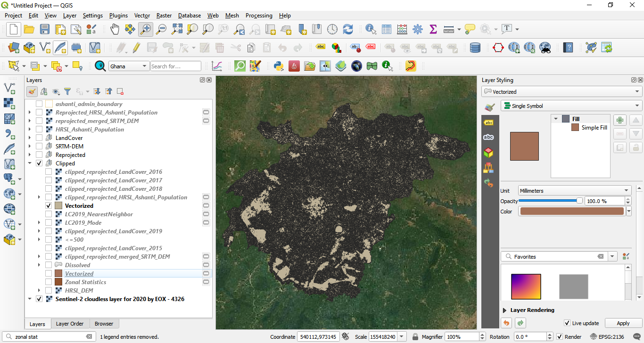The image size is (644, 343).
Task: Click the Undo arrow in Layer Styling
Action: tap(506, 323)
